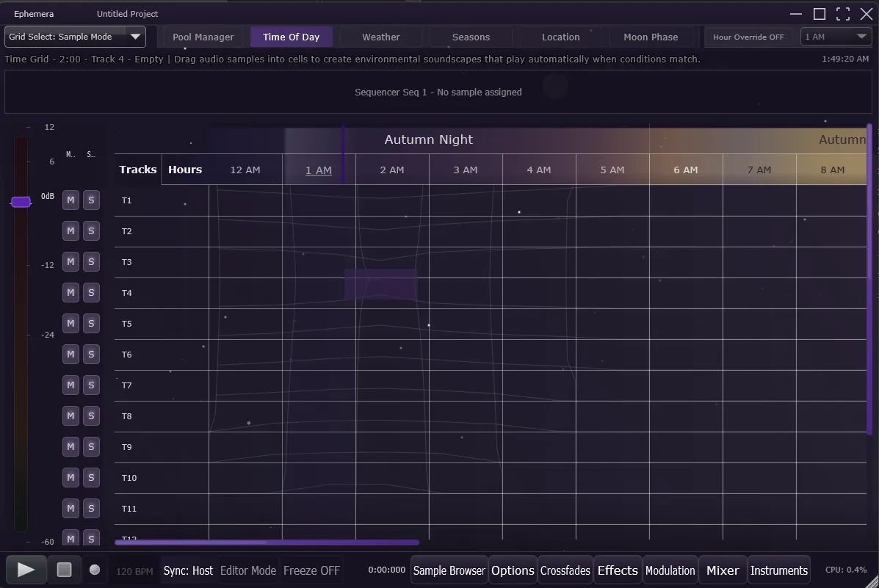Image resolution: width=879 pixels, height=588 pixels.
Task: Open the 1 AM hour override dropdown
Action: (836, 36)
